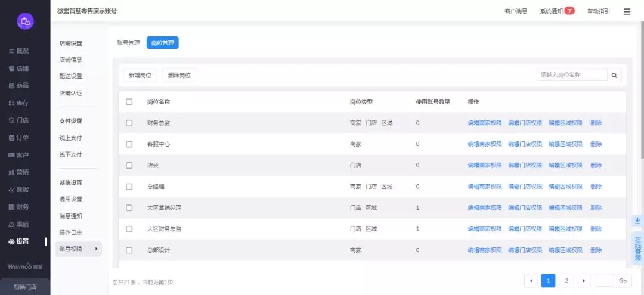Open 概况 overview in the sidebar
This screenshot has width=644, height=295.
(x=19, y=51)
